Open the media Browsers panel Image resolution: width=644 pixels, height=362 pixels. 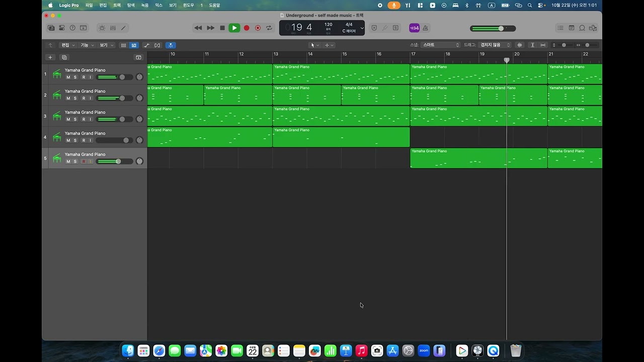click(593, 28)
